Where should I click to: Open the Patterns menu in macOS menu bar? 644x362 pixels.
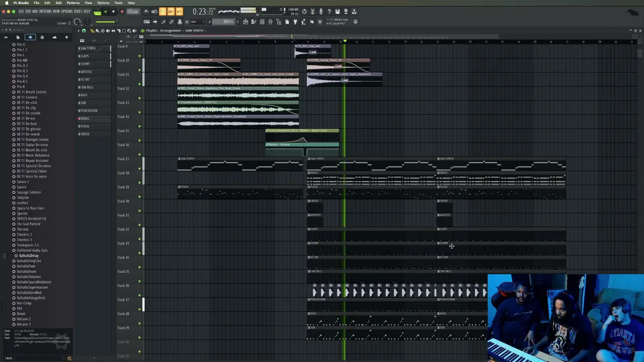(x=73, y=3)
